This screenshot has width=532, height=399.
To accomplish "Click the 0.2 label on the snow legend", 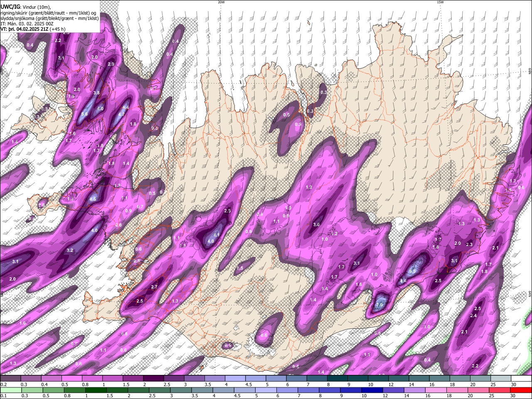I will [3, 384].
